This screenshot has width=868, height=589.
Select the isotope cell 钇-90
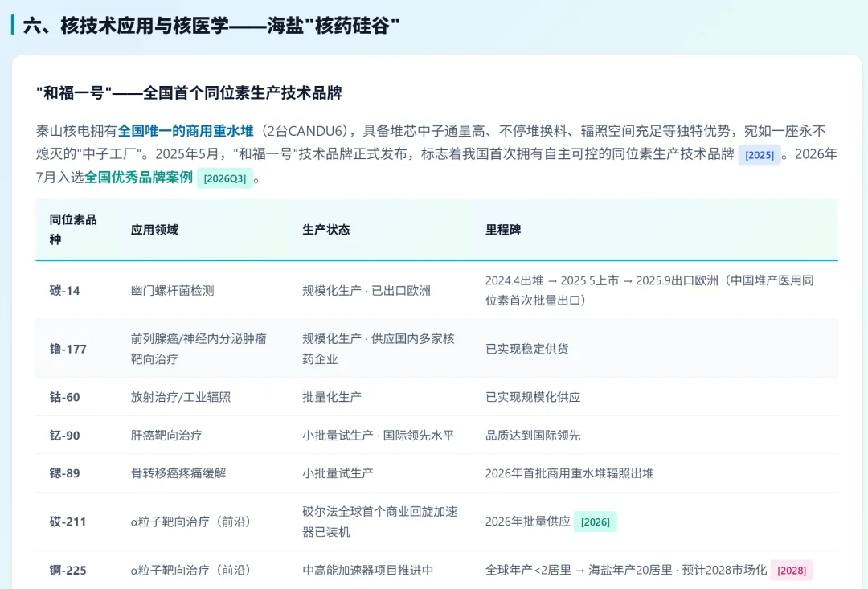click(65, 435)
